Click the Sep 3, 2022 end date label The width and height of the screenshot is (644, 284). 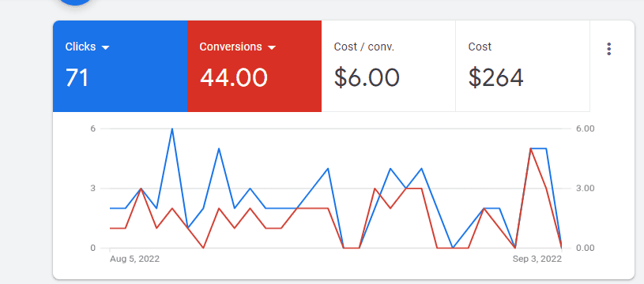coord(537,259)
